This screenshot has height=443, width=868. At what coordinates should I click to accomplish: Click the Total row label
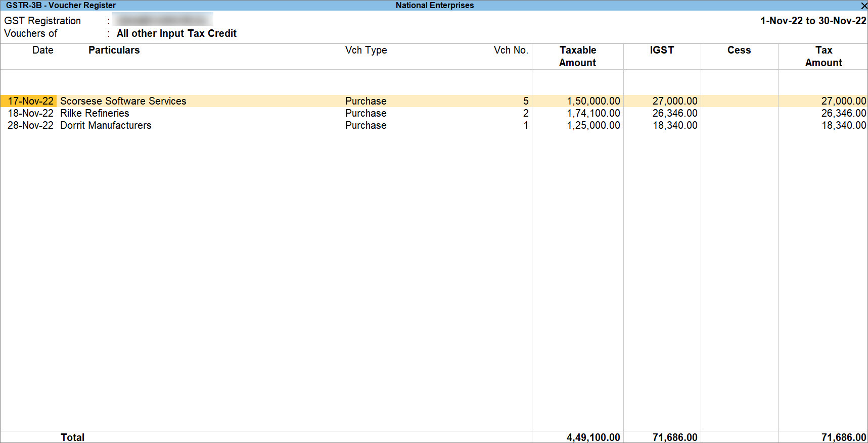click(72, 437)
